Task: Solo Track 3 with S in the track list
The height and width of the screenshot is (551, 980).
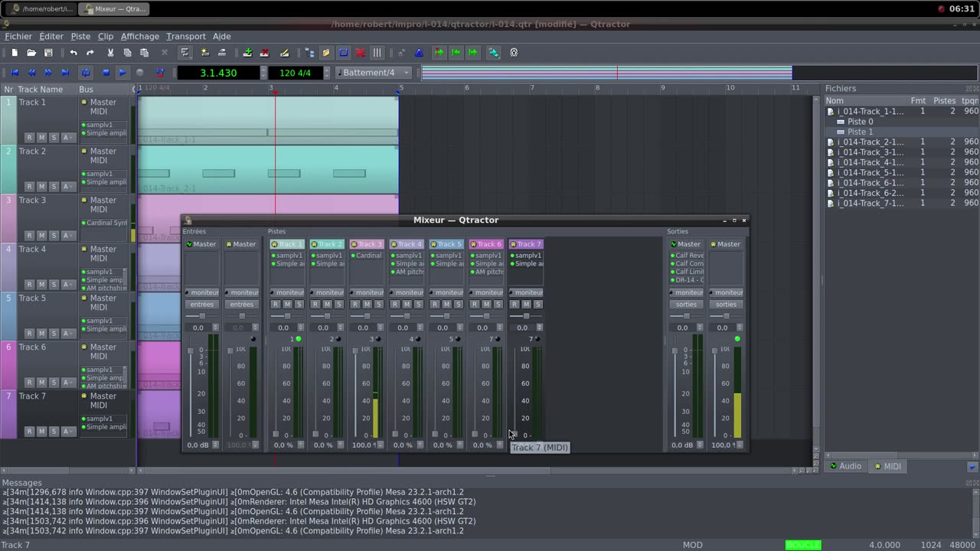Action: 54,236
